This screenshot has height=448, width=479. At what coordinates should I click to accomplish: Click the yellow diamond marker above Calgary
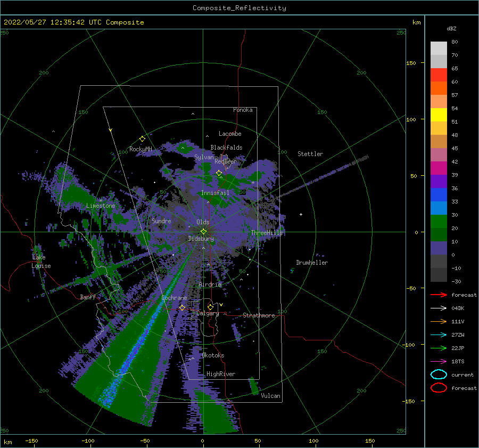tap(210, 307)
